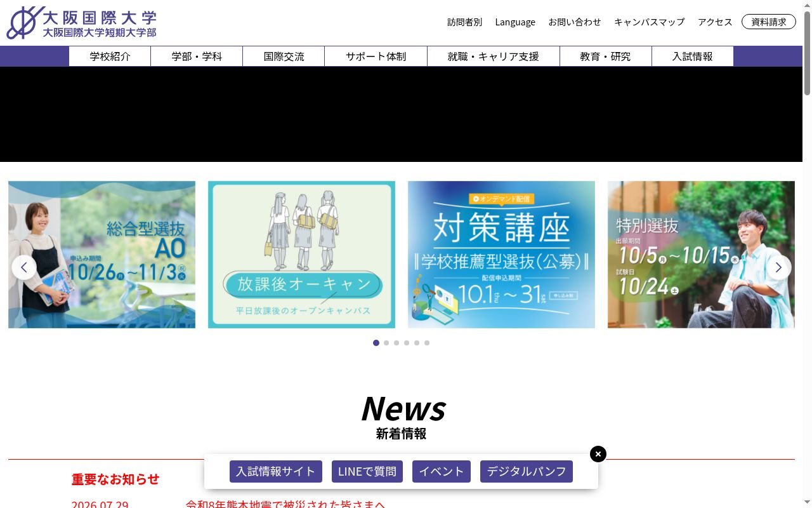Open the Language selector
Screen dimensions: 812x508
coord(515,22)
